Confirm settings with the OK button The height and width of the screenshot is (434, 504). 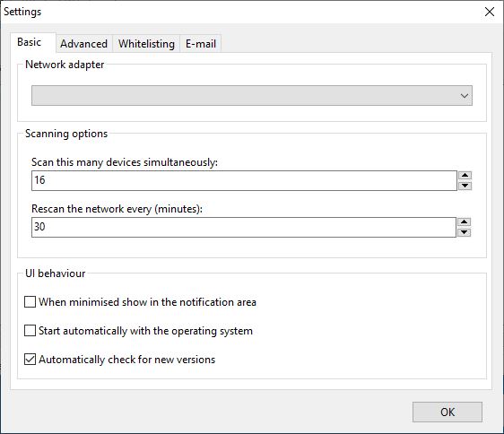pyautogui.click(x=448, y=412)
